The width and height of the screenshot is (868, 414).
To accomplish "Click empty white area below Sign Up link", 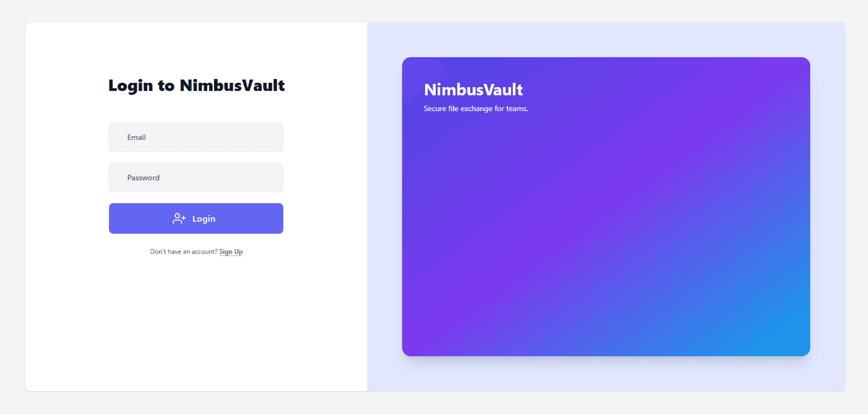I will [x=196, y=316].
